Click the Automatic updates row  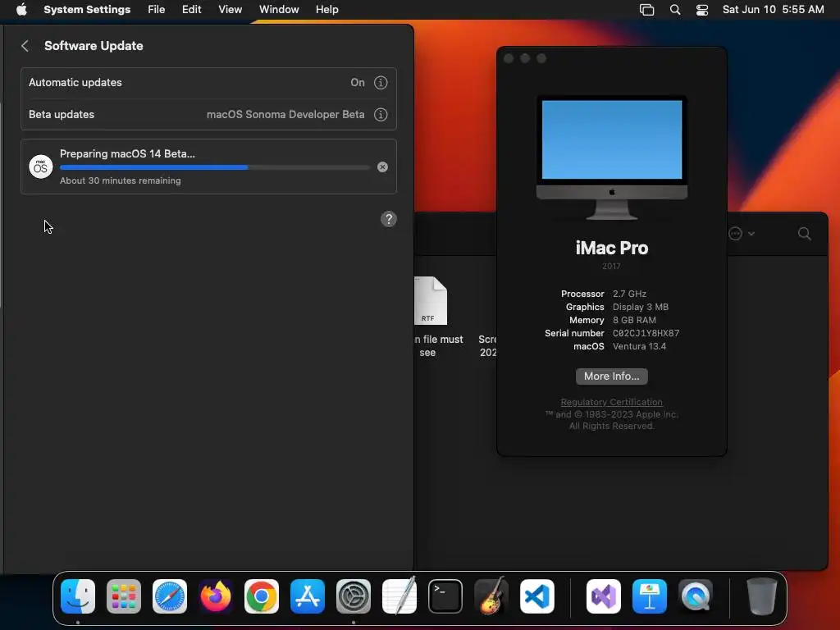(208, 83)
